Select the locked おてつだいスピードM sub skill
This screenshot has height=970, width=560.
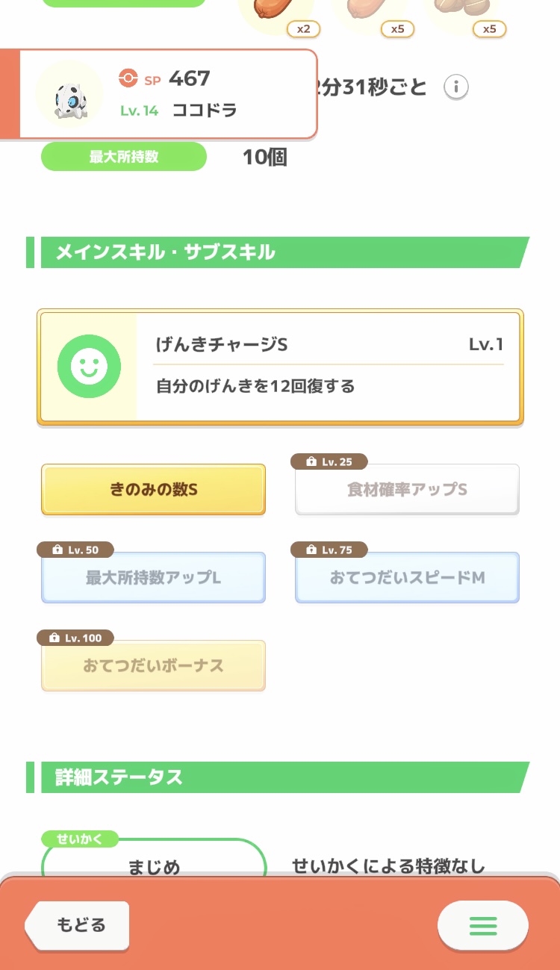[x=407, y=578]
